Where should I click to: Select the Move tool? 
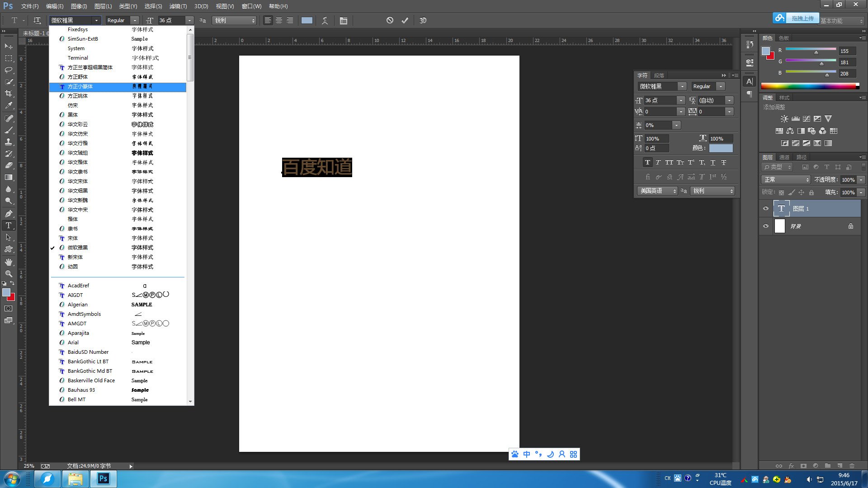point(8,47)
